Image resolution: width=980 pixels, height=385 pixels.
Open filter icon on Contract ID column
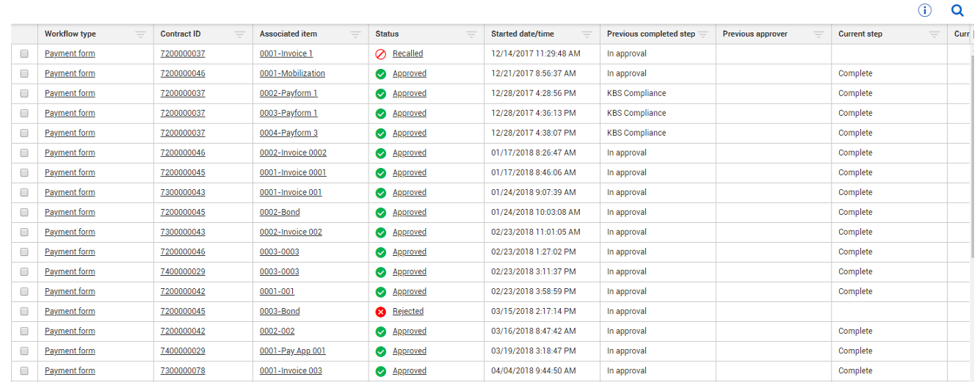pyautogui.click(x=239, y=34)
